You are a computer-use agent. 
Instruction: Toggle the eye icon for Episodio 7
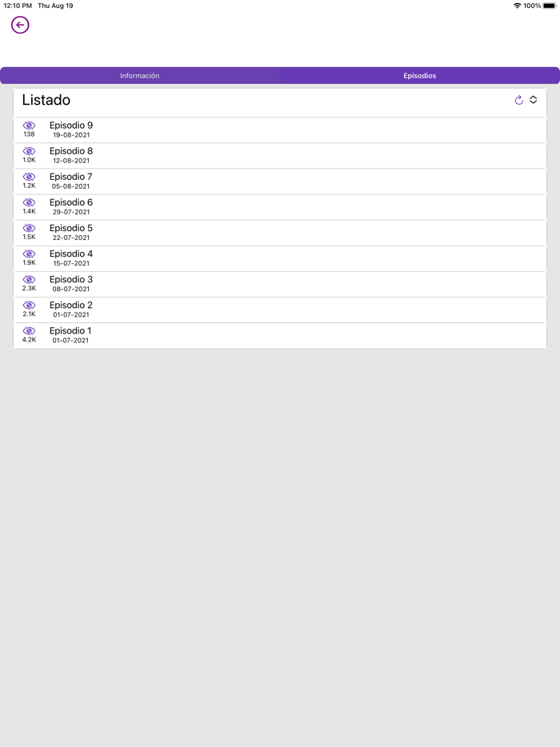click(x=29, y=177)
